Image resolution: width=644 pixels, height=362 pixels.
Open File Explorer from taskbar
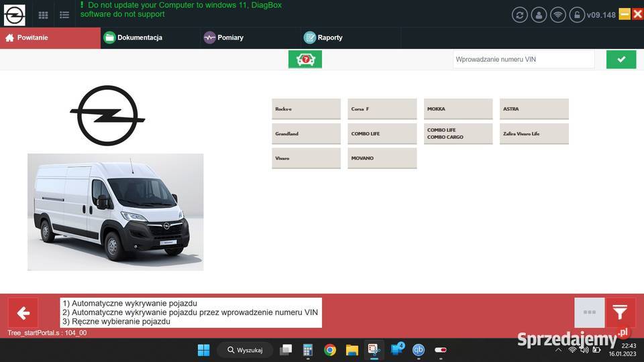352,350
